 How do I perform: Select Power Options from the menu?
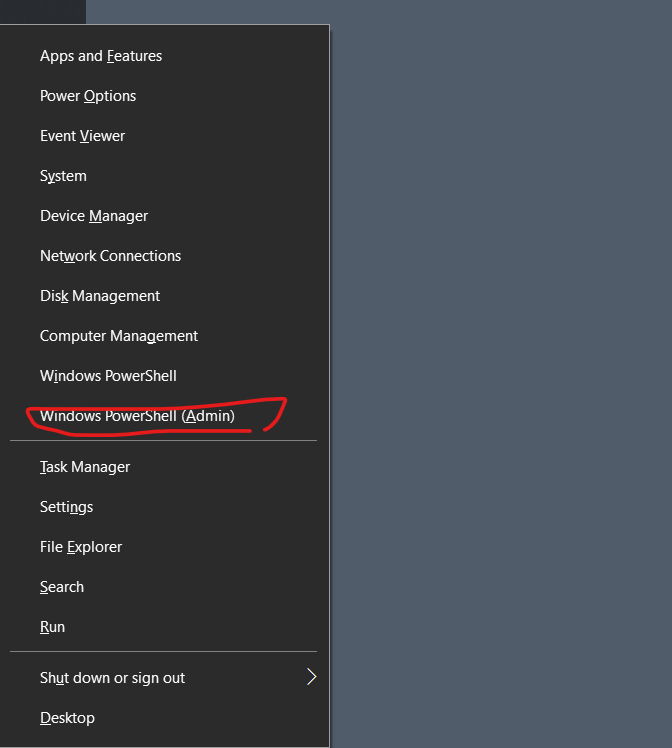tap(88, 96)
